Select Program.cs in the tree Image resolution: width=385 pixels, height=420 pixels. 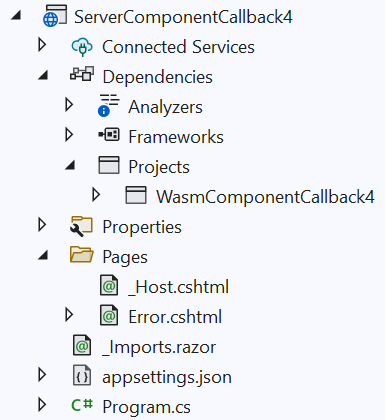[146, 407]
